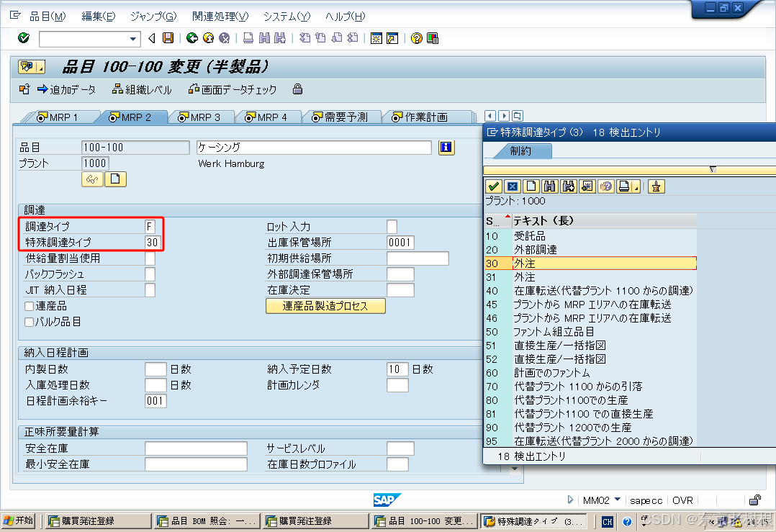The image size is (776, 532).
Task: Click the glasses display icon under plant
Action: pyautogui.click(x=93, y=179)
